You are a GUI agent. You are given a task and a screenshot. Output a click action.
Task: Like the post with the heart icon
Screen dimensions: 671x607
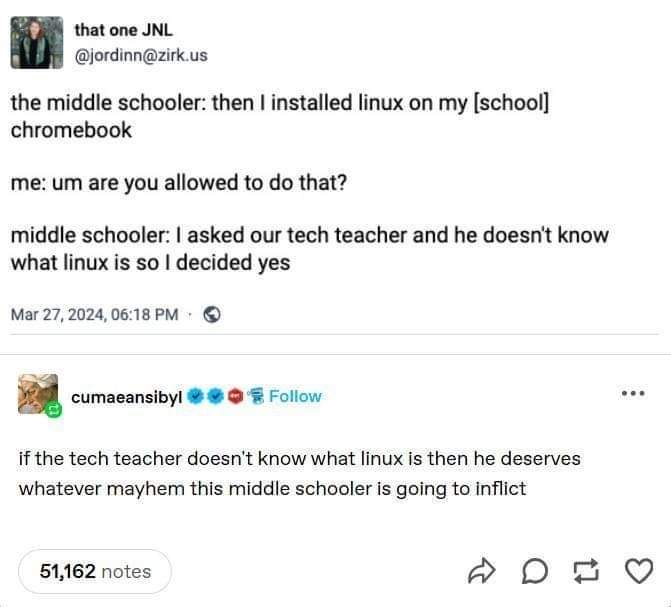pyautogui.click(x=639, y=571)
